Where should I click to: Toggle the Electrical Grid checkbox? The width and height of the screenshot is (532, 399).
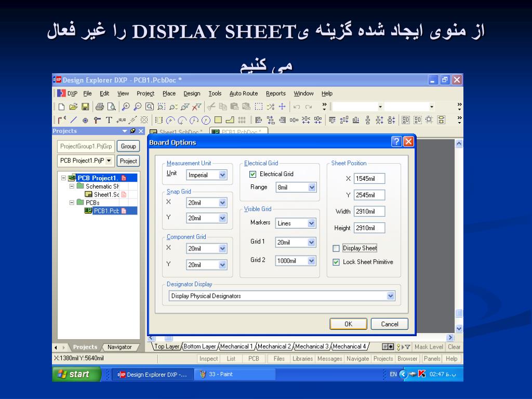pyautogui.click(x=253, y=174)
